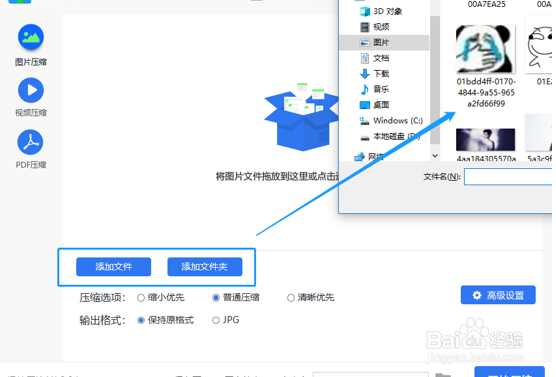Click the 00A7EA25 file name

point(486,4)
